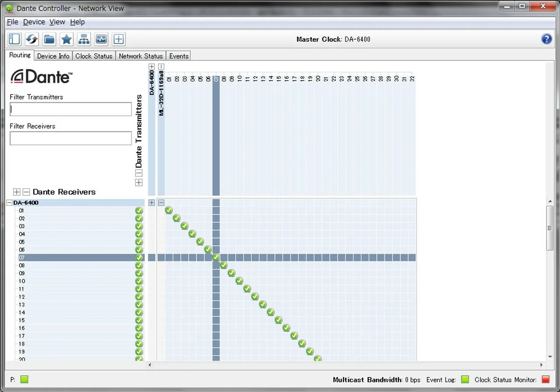Toggle subscription of receiver 02 to transmitter 02
Image resolution: width=560 pixels, height=392 pixels.
coord(177,218)
